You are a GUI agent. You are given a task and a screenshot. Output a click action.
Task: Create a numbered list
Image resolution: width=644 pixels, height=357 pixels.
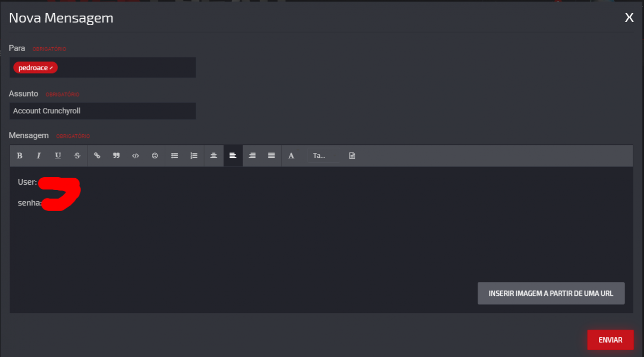click(x=194, y=156)
